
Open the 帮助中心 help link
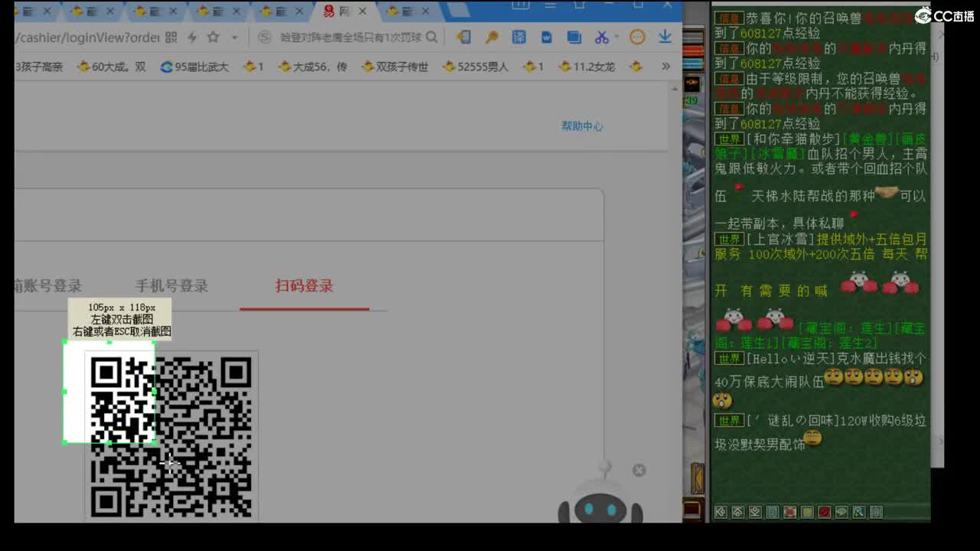click(x=582, y=126)
